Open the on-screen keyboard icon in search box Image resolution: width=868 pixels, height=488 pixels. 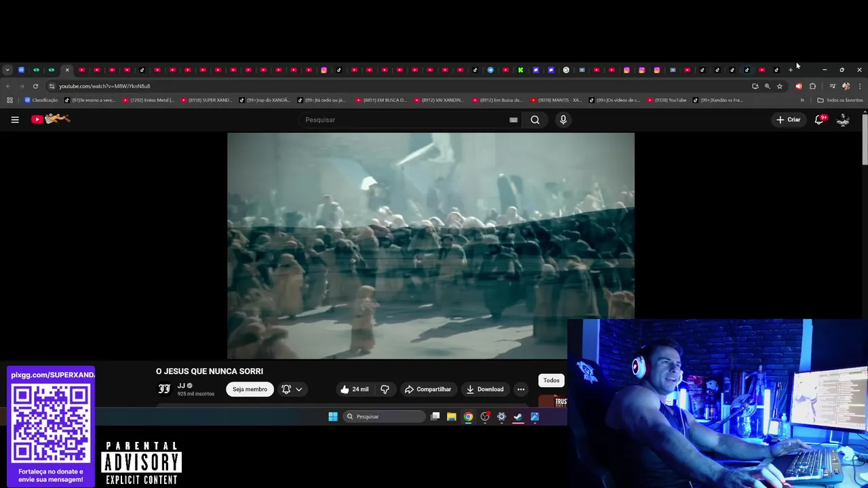(513, 120)
